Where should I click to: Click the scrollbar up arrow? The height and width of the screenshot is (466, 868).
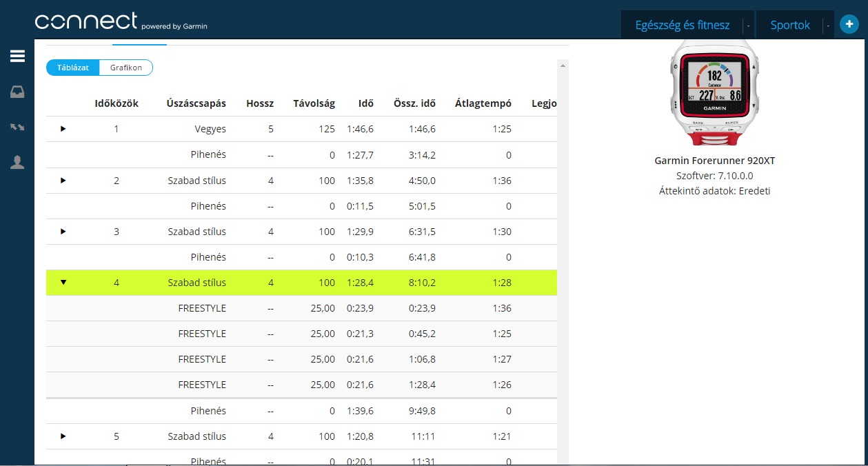(563, 65)
